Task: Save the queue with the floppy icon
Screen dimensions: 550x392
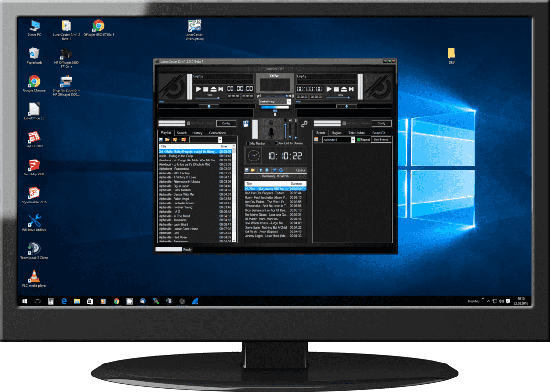Action: coord(246,170)
